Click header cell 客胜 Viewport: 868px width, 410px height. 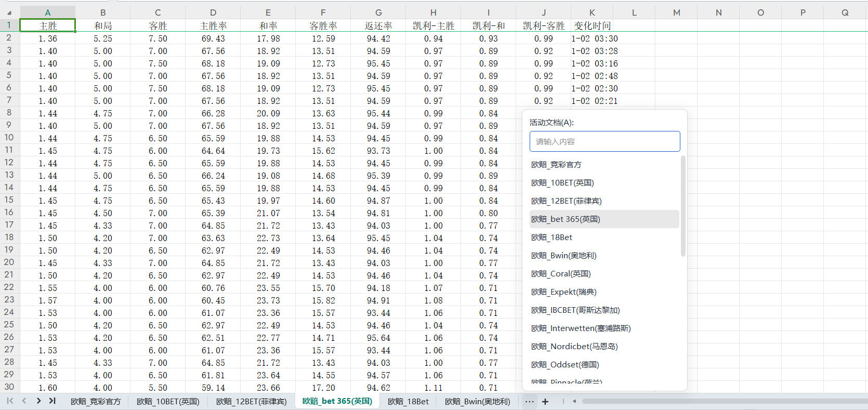point(158,25)
